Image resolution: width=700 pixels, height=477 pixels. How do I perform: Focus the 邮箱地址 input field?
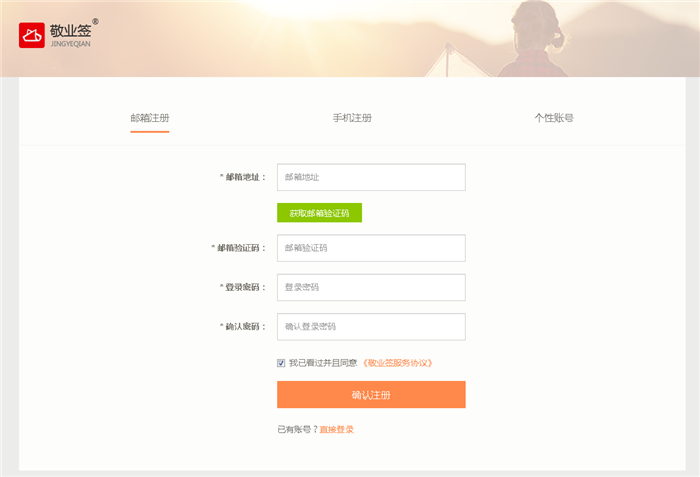[371, 177]
